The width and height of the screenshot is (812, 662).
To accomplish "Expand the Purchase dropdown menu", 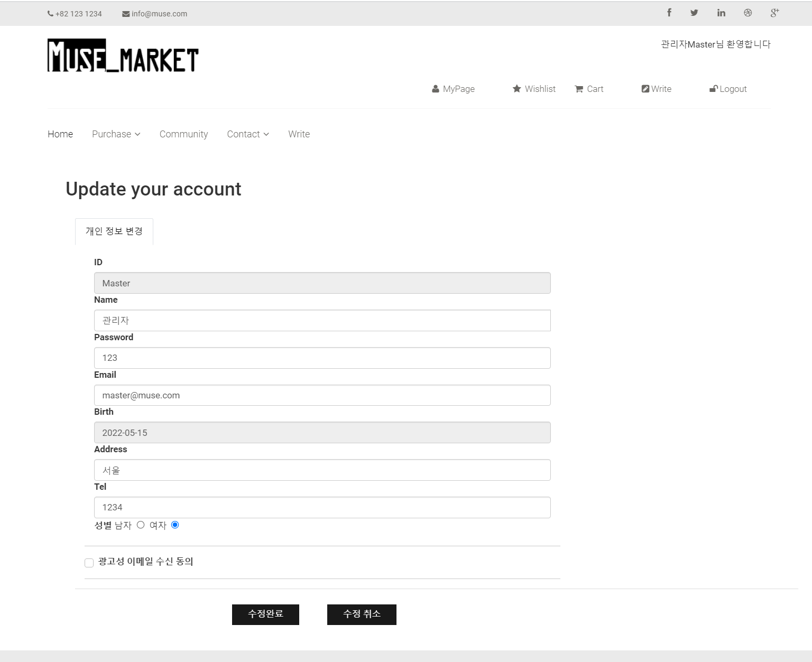I will click(x=115, y=134).
